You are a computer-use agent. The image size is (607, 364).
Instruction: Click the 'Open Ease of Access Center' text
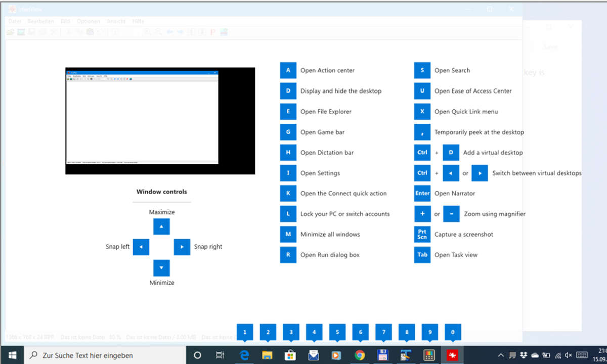point(473,91)
